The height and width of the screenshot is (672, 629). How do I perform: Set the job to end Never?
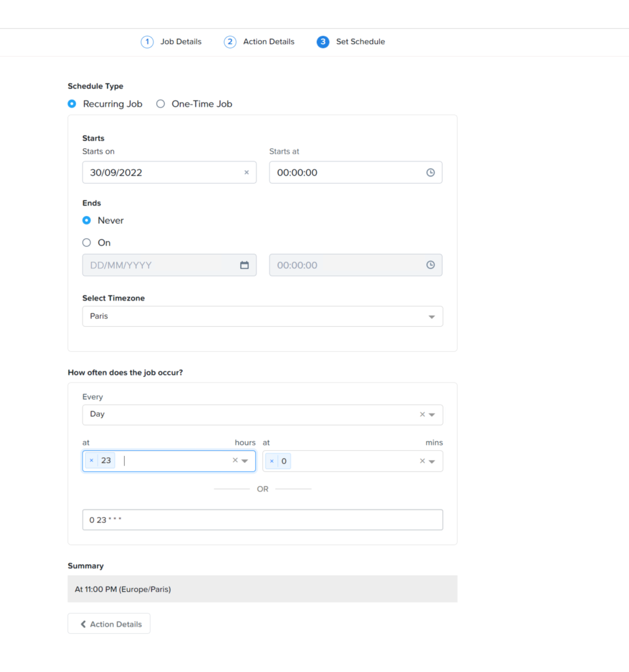click(86, 220)
